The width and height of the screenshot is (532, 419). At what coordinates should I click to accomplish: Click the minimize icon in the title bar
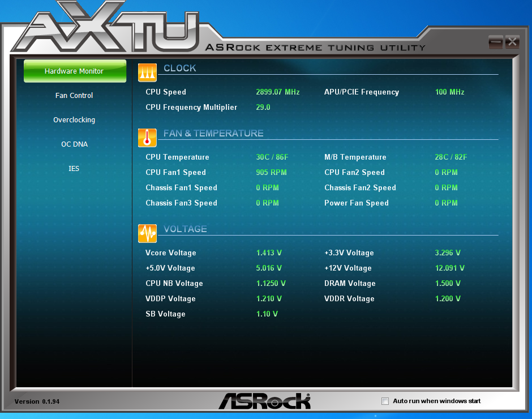point(495,41)
